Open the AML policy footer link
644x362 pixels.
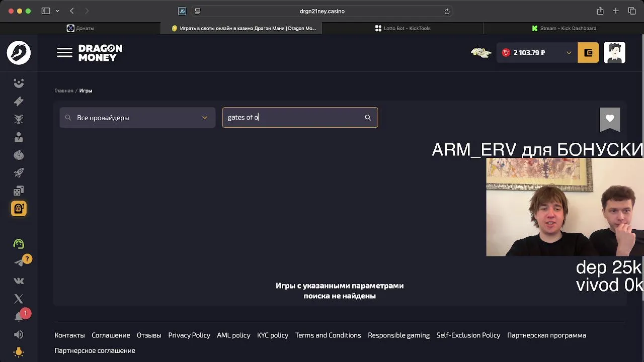(x=233, y=335)
